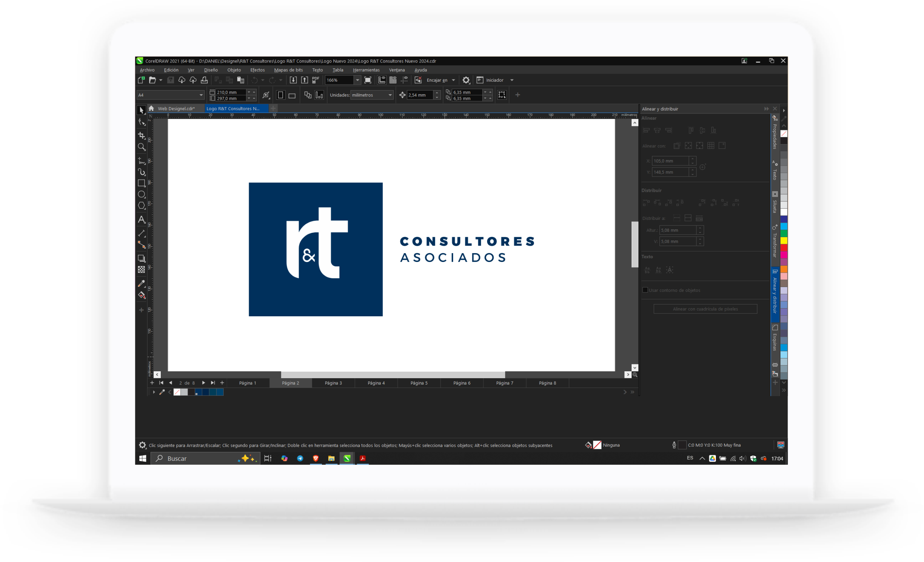Open the zoom level 166% dropdown
The width and height of the screenshot is (924, 562).
(357, 80)
